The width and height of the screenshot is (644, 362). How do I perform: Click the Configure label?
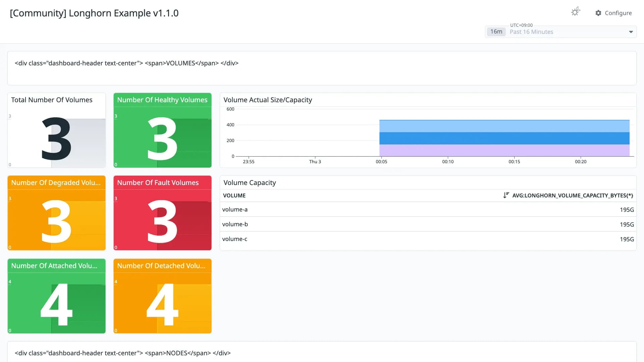click(618, 13)
